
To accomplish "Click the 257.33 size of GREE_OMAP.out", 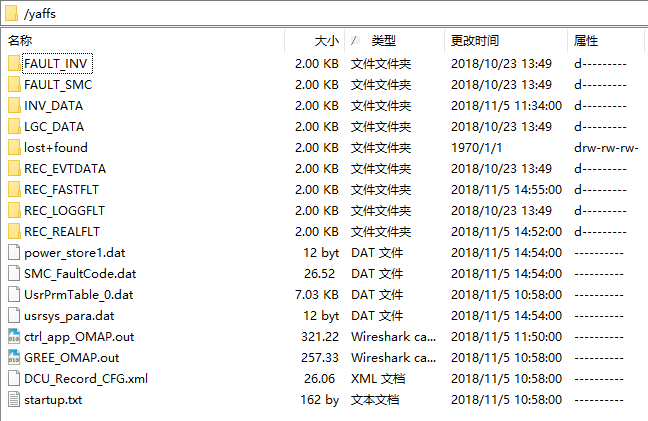I will [x=320, y=358].
